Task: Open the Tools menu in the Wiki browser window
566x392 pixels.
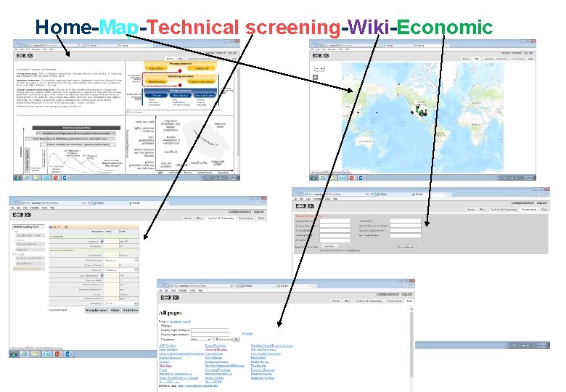Action: coord(192,290)
